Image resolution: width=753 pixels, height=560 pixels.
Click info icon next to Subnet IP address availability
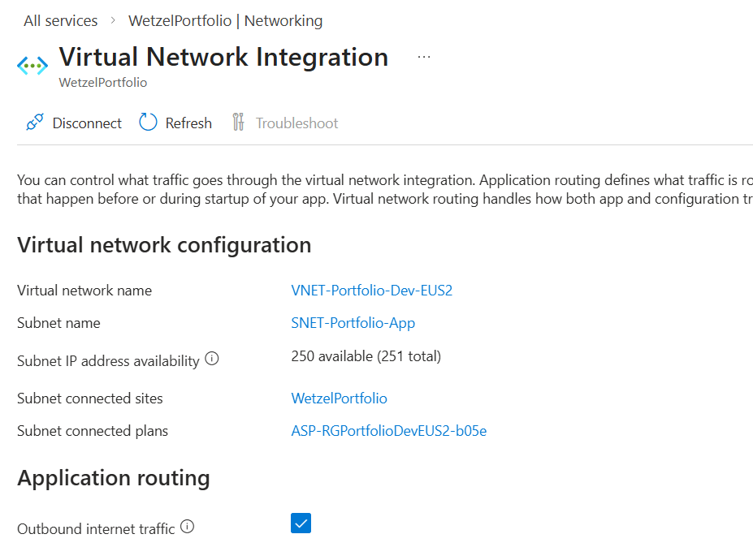[212, 359]
